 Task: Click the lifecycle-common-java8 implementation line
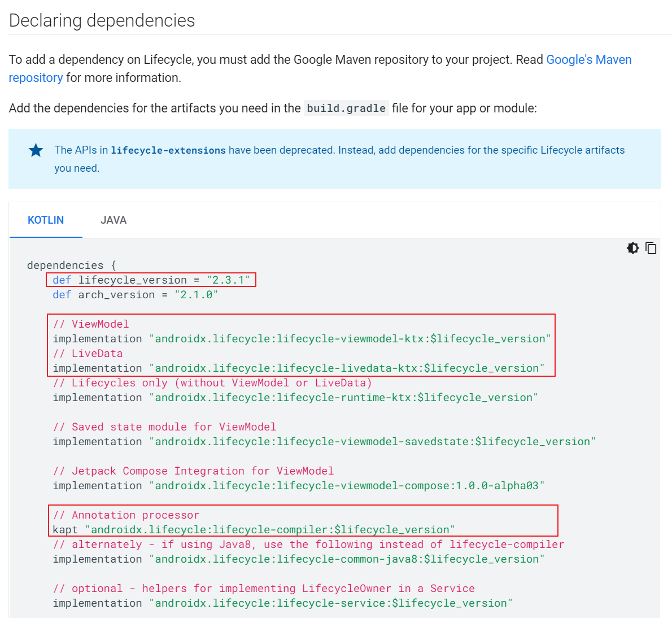point(298,559)
